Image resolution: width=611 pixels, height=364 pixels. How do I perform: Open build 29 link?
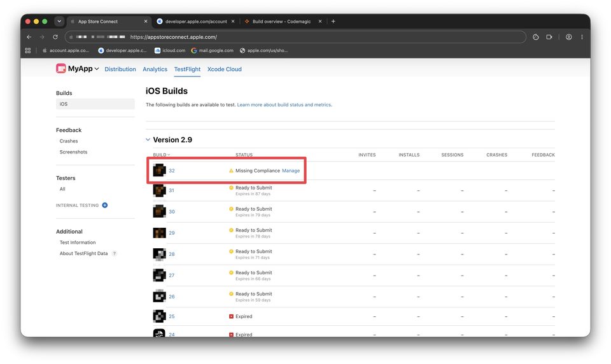(171, 233)
